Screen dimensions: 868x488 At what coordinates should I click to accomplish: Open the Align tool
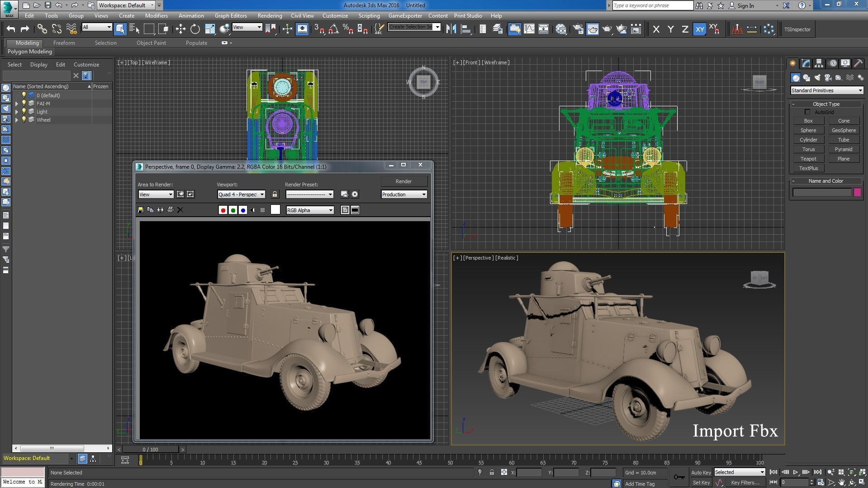point(465,29)
